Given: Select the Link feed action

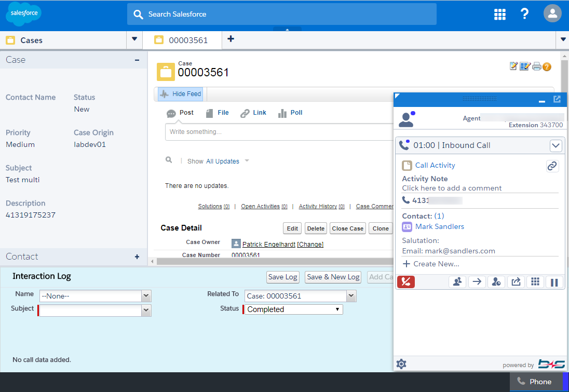Looking at the screenshot, I should click(253, 113).
